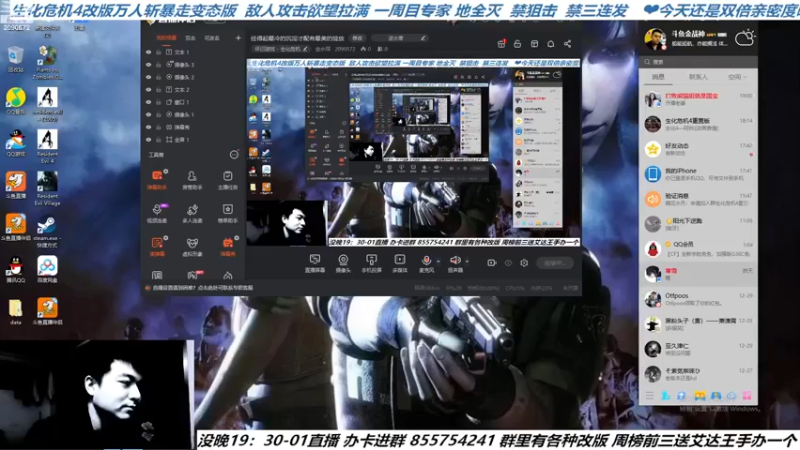The image size is (800, 450).
Task: Open 生化危机4重置版 group chat
Action: [x=698, y=124]
